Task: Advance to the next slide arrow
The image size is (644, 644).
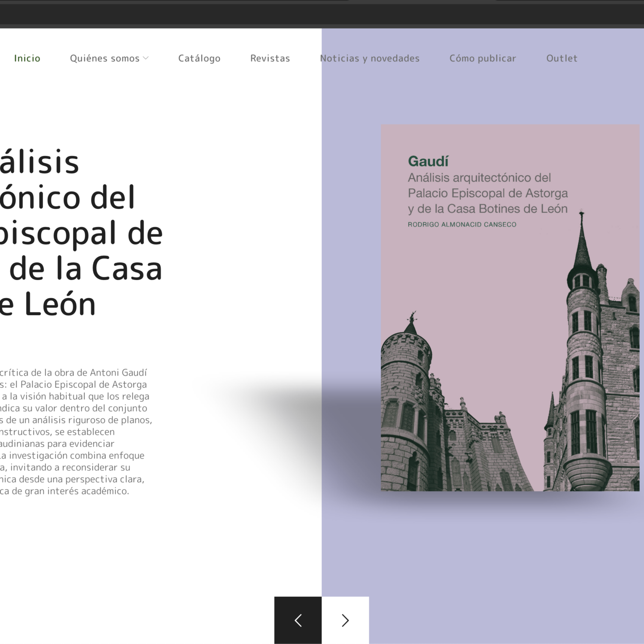Action: (x=345, y=620)
